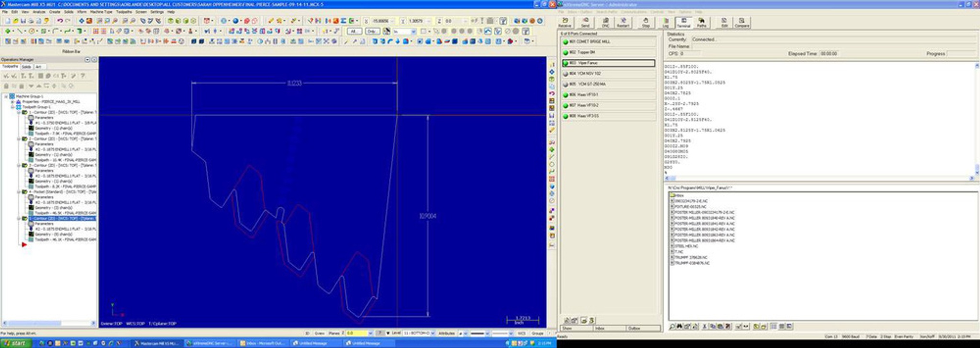
Task: Open Paths in the DNC toolbar
Action: (x=702, y=22)
